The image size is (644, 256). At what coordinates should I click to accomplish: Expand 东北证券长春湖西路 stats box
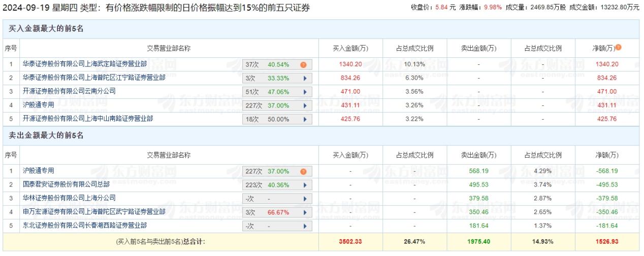point(277,226)
